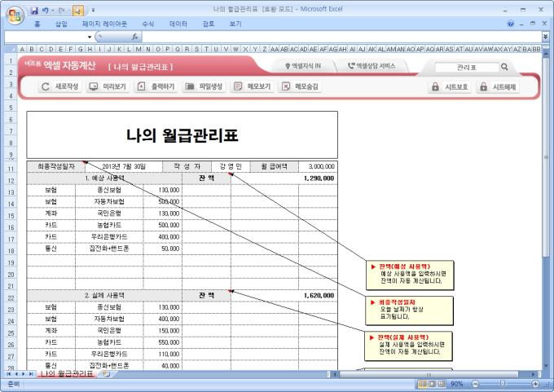The image size is (554, 392).
Task: Click the 출력하기 button
Action: (x=156, y=86)
